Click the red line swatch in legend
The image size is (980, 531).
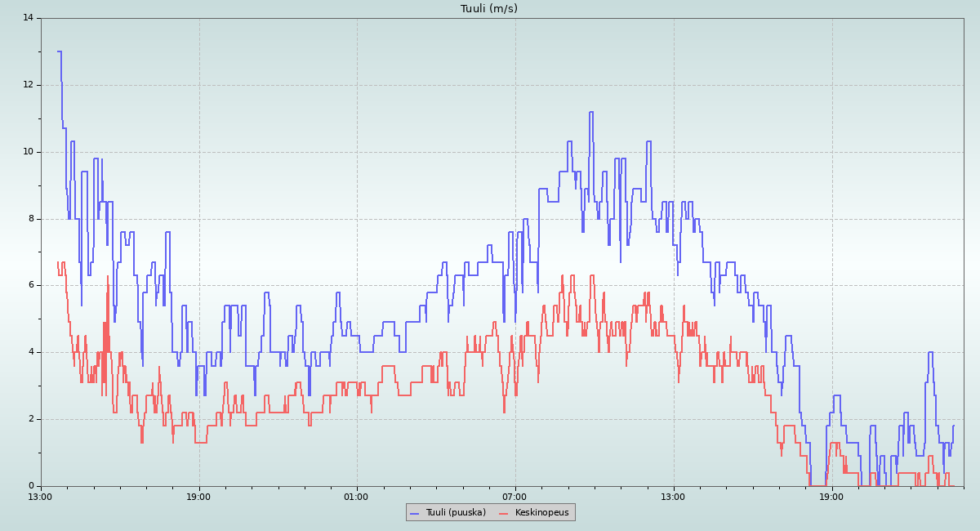pos(503,513)
